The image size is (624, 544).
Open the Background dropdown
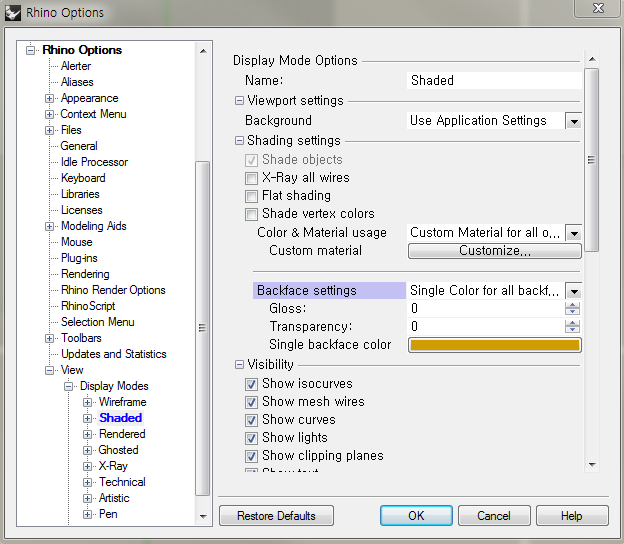[573, 121]
